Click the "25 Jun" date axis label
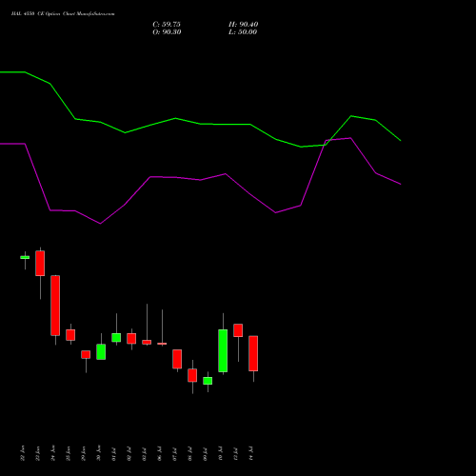The width and height of the screenshot is (476, 476). tap(69, 453)
